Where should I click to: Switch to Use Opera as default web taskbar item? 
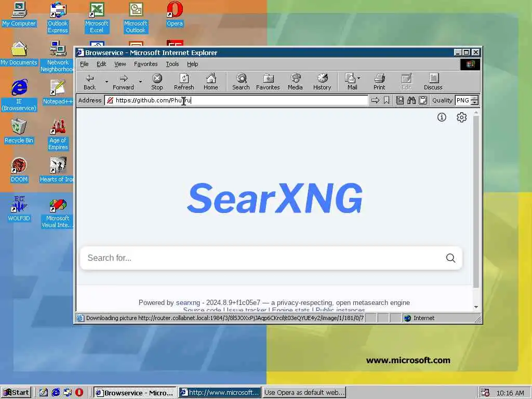point(304,393)
